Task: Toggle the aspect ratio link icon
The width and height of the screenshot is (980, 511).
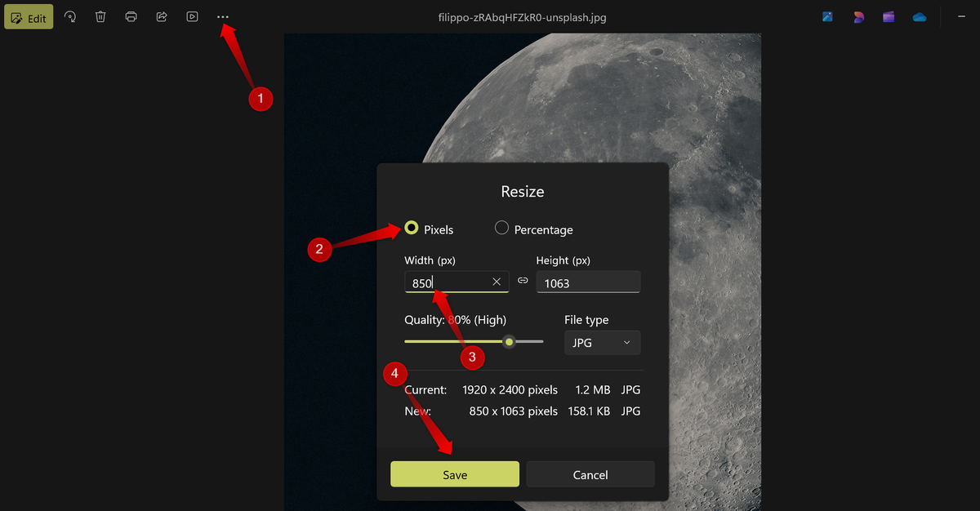Action: (x=523, y=280)
